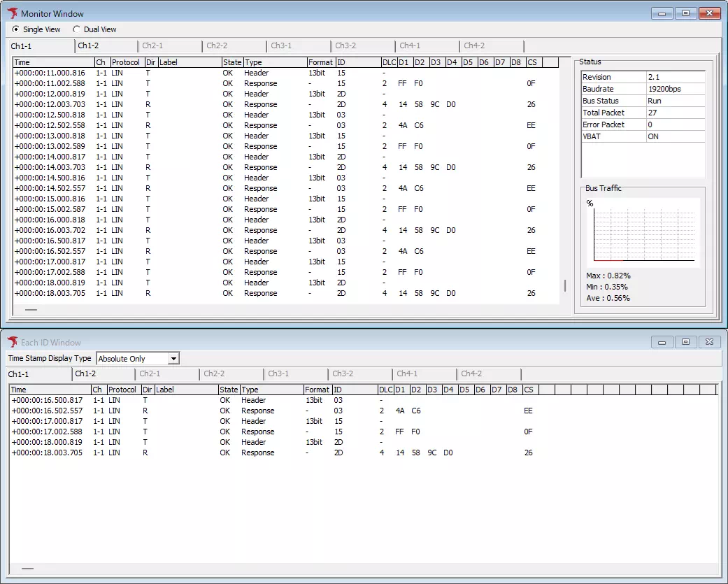This screenshot has width=728, height=584.
Task: Click the Time column header in Monitor Window
Action: click(22, 62)
